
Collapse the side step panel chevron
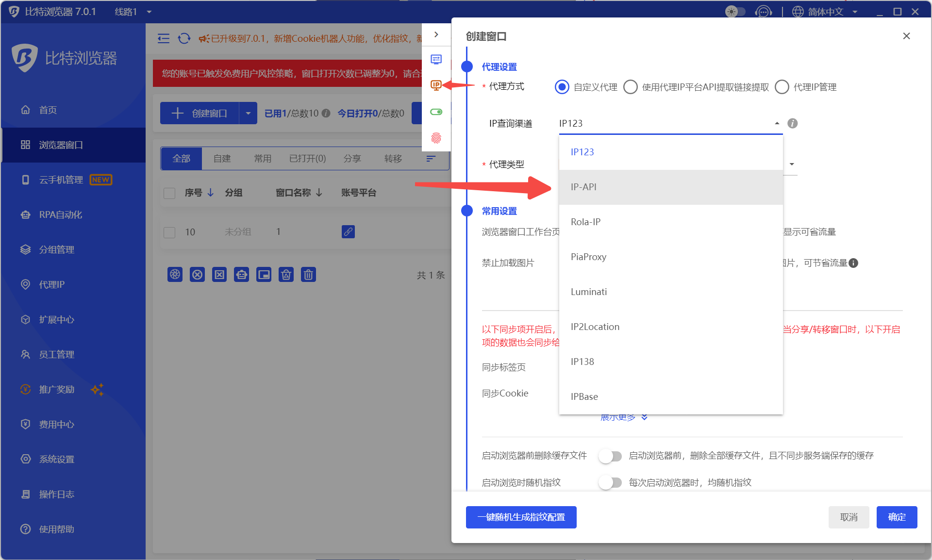tap(436, 34)
